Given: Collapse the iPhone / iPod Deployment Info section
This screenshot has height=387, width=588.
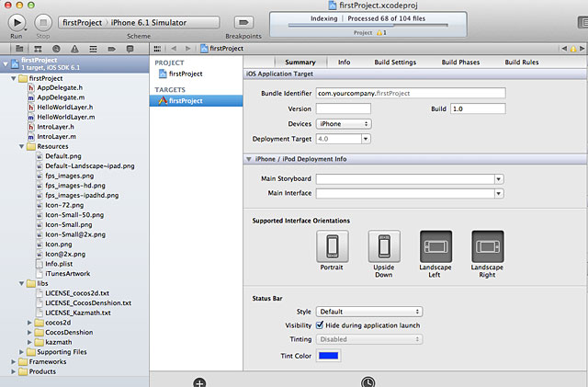Looking at the screenshot, I should tap(249, 159).
